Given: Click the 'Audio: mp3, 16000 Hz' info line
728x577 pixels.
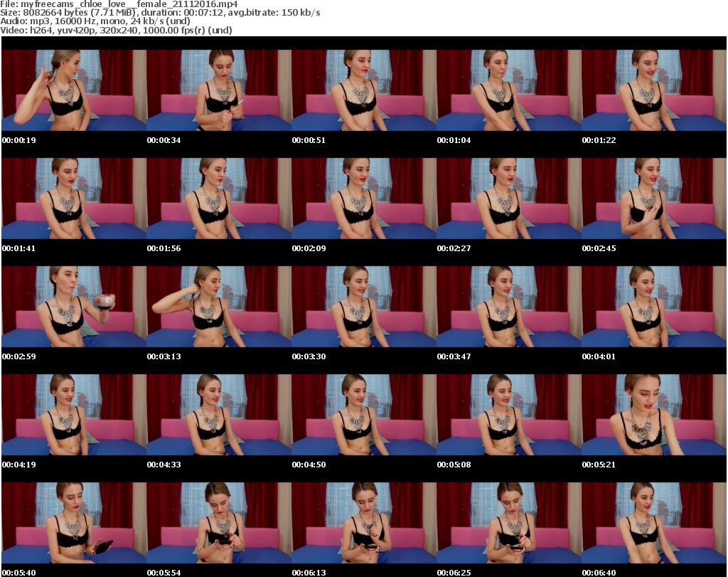Looking at the screenshot, I should pos(95,21).
